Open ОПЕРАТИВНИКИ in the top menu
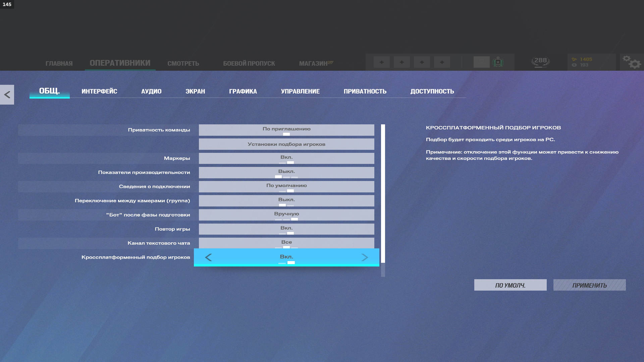The width and height of the screenshot is (644, 362). coord(120,63)
